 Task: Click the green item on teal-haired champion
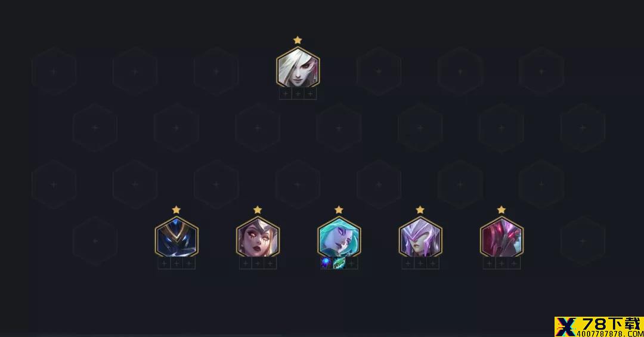pos(339,264)
